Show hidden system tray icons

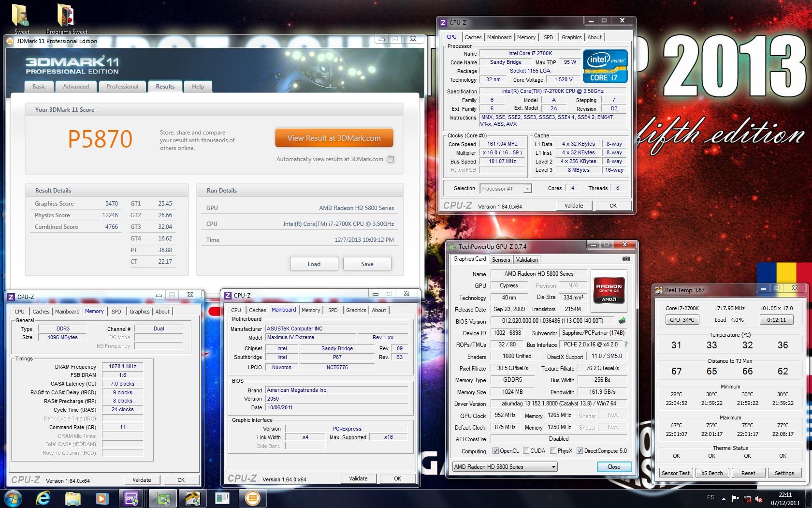click(x=724, y=498)
